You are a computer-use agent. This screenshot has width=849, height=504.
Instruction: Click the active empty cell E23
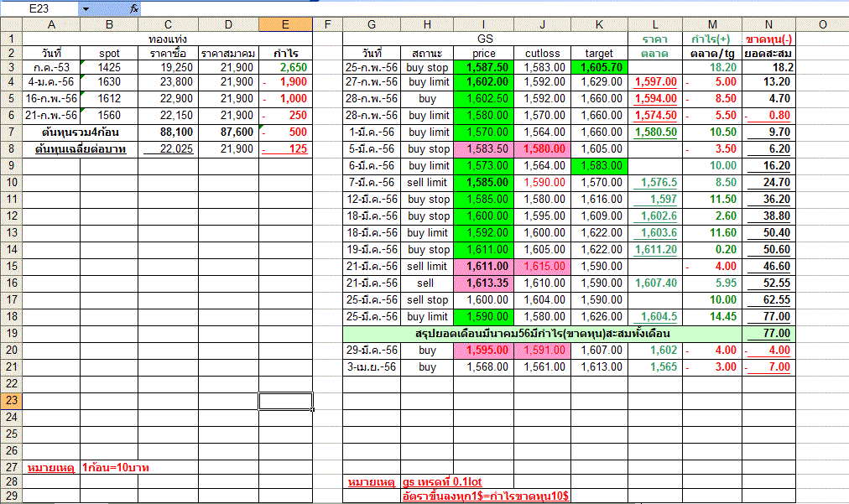285,401
